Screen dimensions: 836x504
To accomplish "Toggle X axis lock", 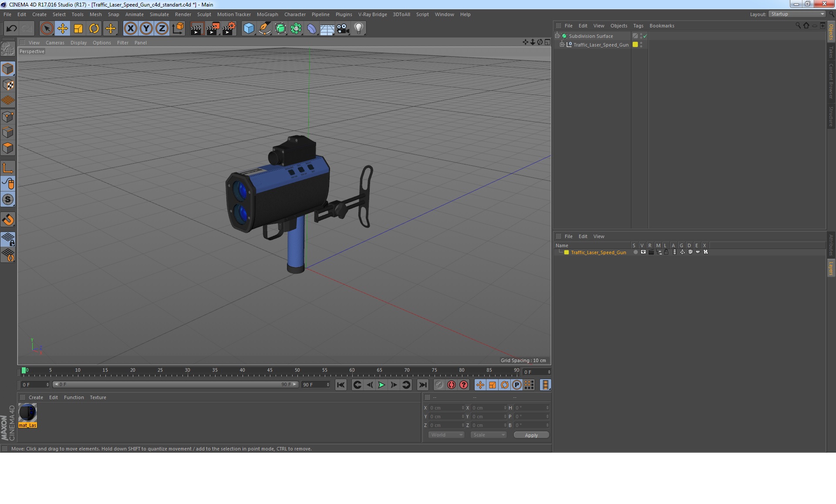I will coord(130,29).
